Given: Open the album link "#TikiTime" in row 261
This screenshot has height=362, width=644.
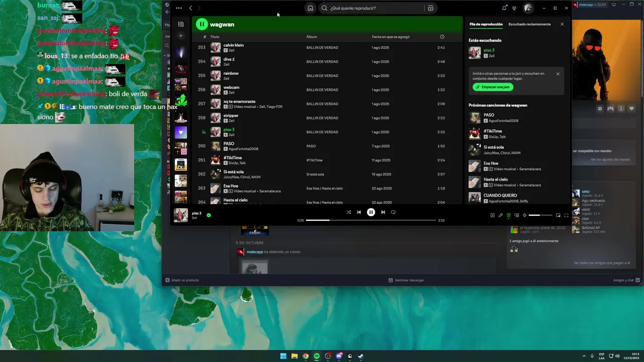Looking at the screenshot, I should point(314,160).
